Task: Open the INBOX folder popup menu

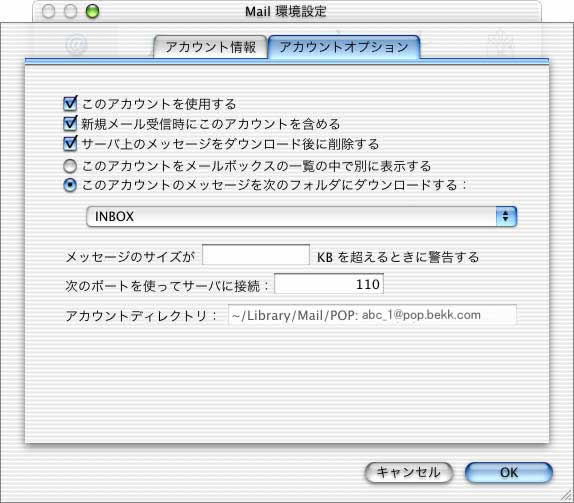Action: [302, 216]
